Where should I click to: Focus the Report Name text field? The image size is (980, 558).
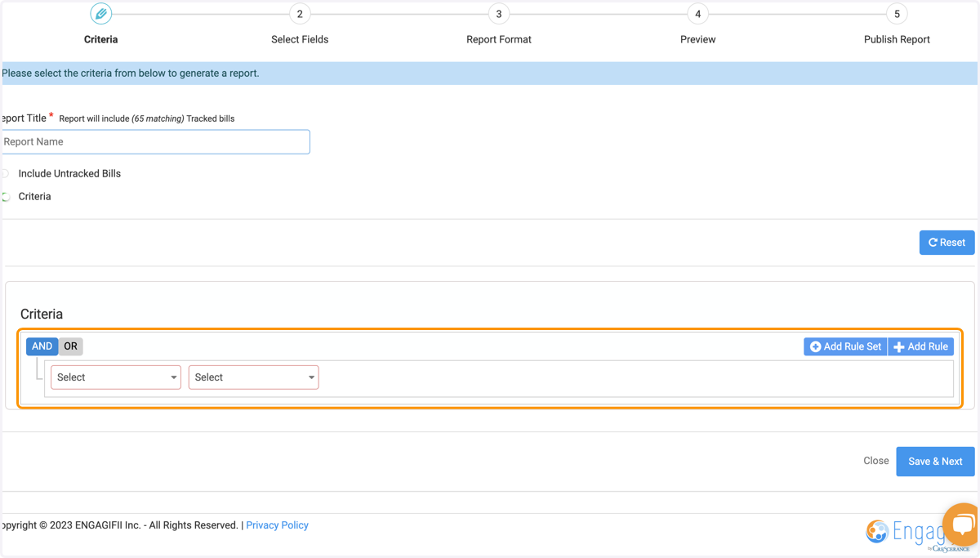155,141
